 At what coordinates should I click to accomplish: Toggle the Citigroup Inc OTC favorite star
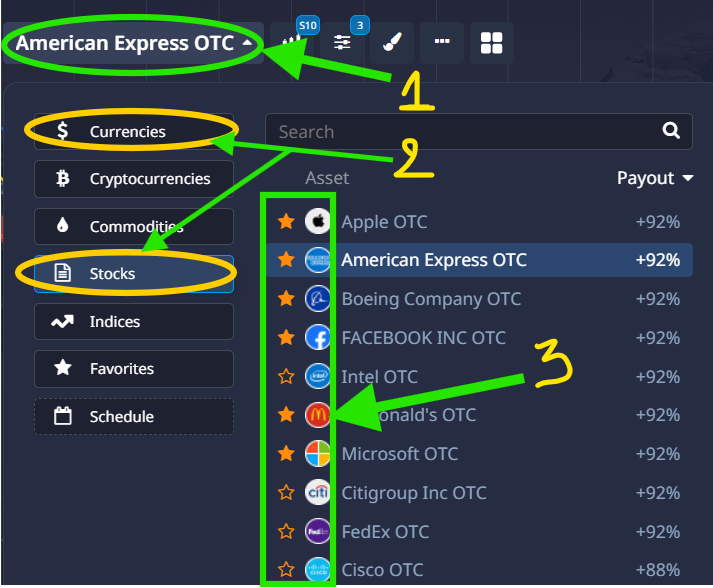[x=286, y=493]
